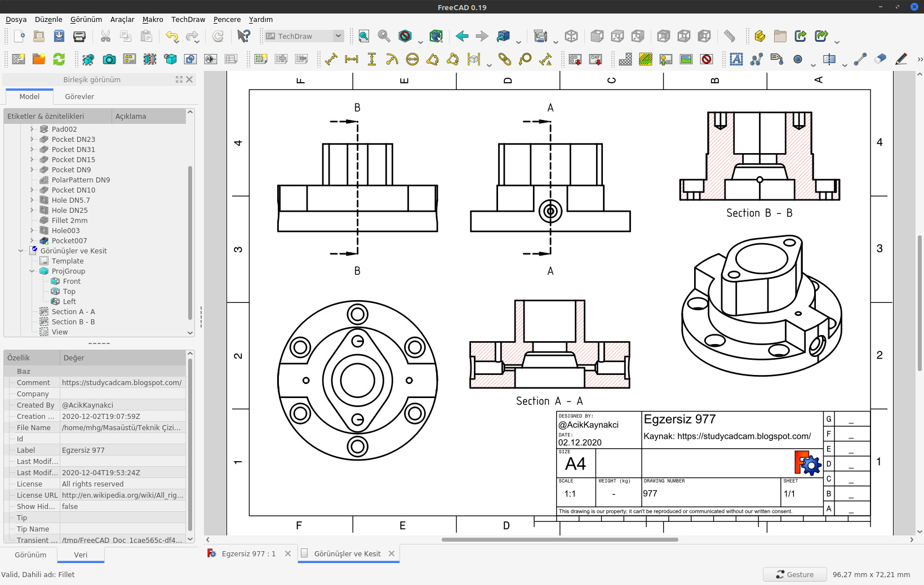Click the Export page as DXF icon
Image resolution: width=924 pixels, height=585 pixels.
tap(596, 59)
